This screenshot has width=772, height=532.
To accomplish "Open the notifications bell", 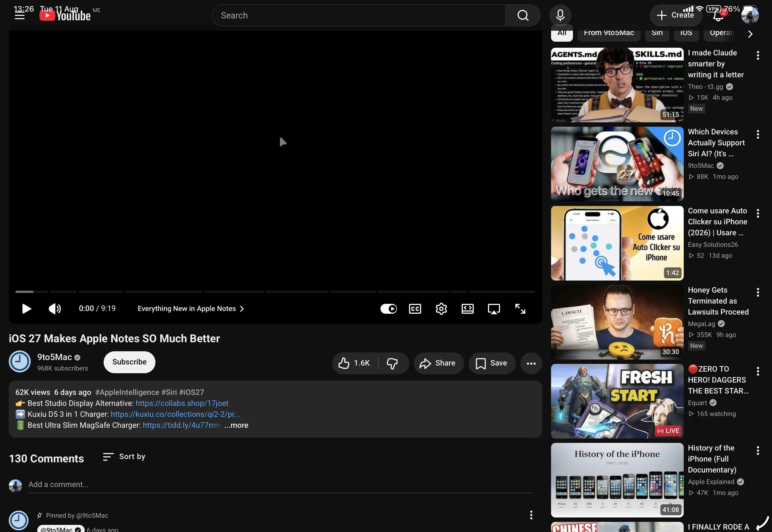I will click(x=718, y=15).
